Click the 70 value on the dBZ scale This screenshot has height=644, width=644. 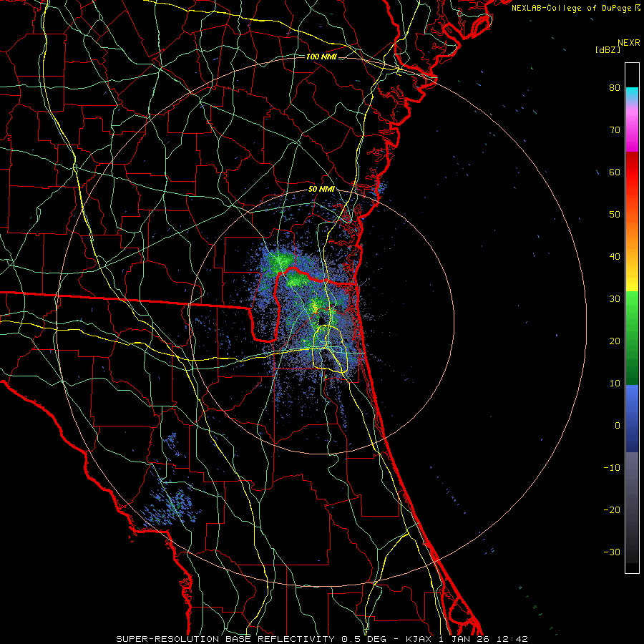615,130
